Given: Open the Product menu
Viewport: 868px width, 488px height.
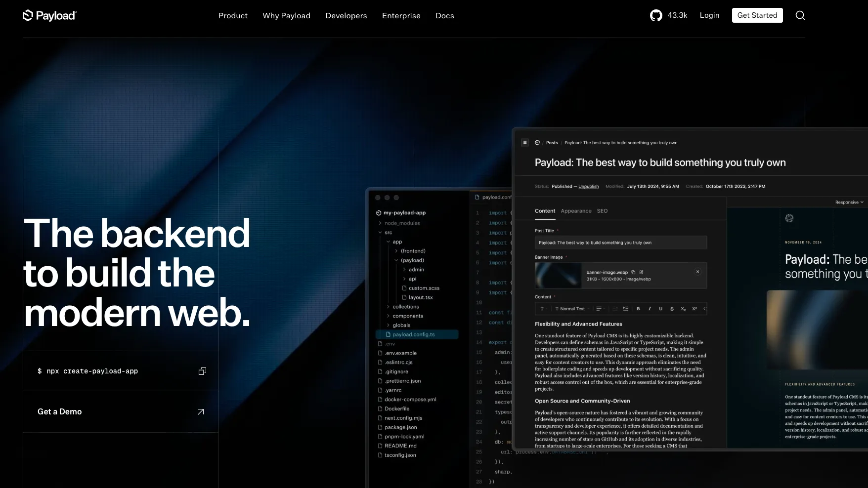Looking at the screenshot, I should click(233, 16).
